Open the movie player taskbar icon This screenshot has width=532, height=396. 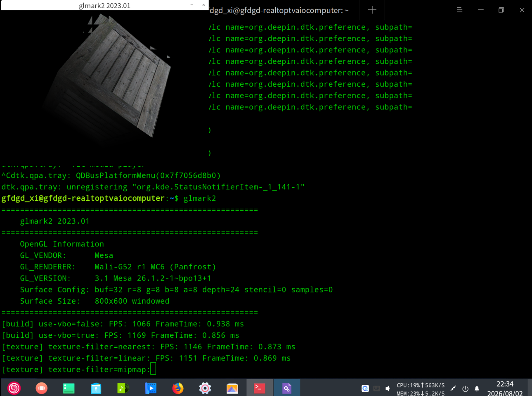pyautogui.click(x=151, y=388)
